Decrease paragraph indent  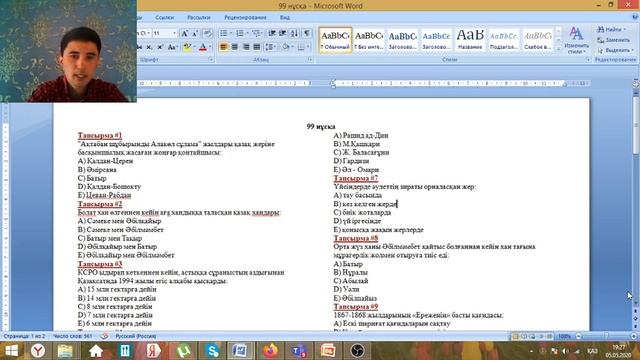point(272,33)
